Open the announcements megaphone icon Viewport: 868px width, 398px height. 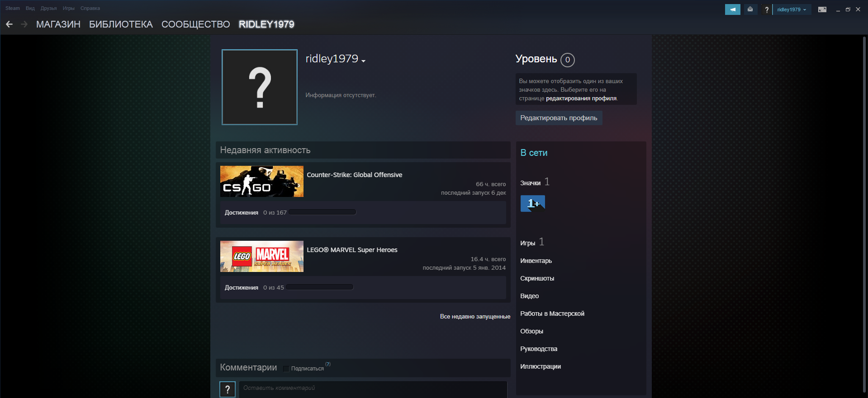[x=732, y=9]
